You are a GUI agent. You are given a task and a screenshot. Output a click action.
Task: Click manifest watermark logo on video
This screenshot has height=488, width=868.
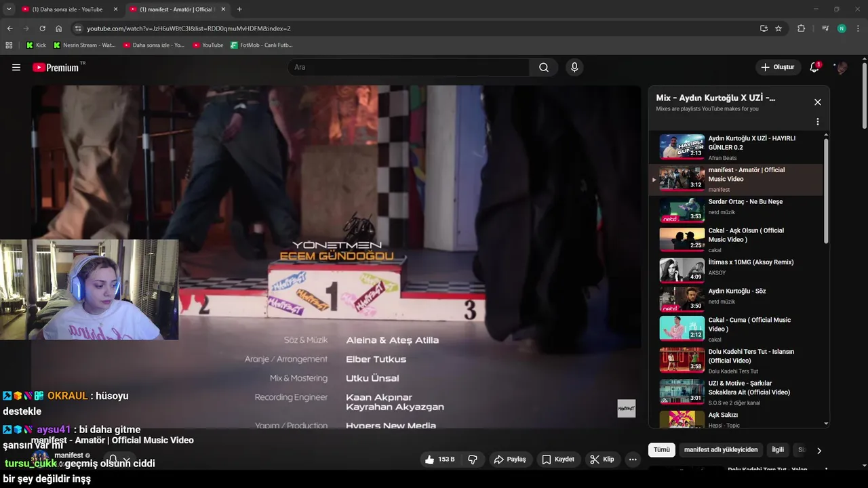626,409
